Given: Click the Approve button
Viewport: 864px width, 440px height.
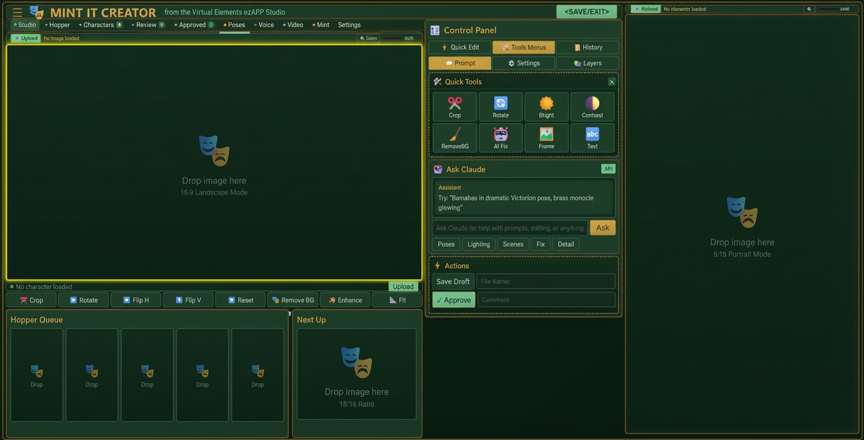Looking at the screenshot, I should [454, 300].
